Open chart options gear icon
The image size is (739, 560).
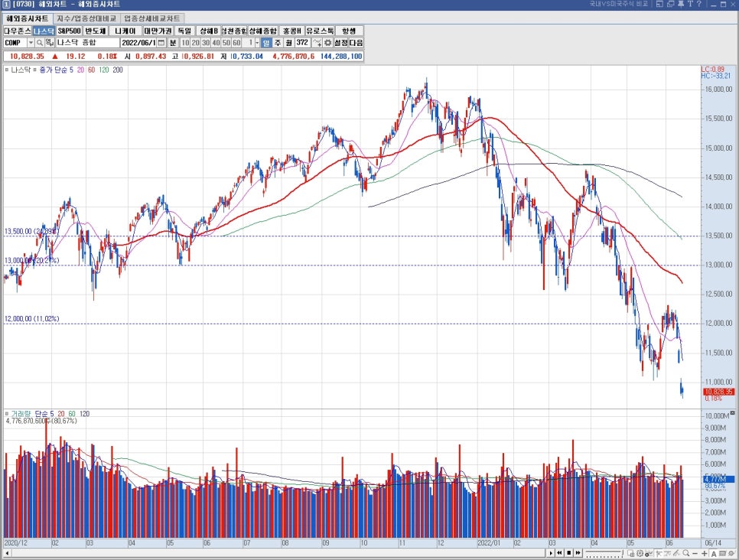coord(327,43)
